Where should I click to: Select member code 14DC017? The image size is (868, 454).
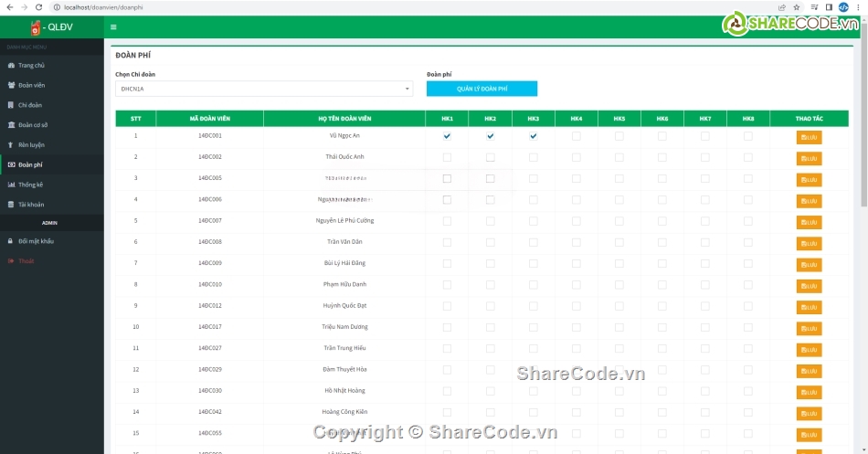tap(210, 327)
